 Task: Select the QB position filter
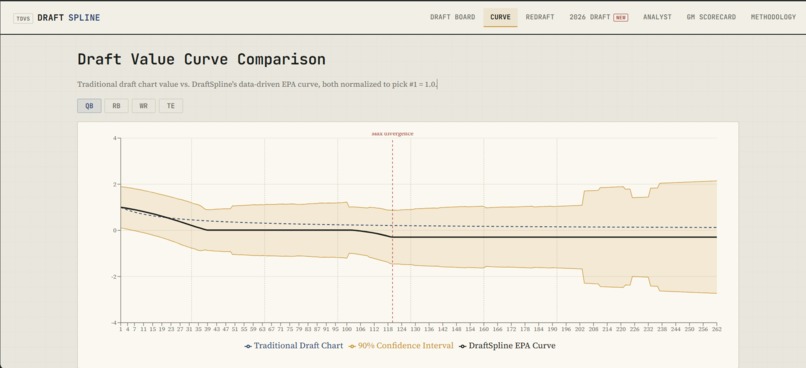click(x=89, y=106)
